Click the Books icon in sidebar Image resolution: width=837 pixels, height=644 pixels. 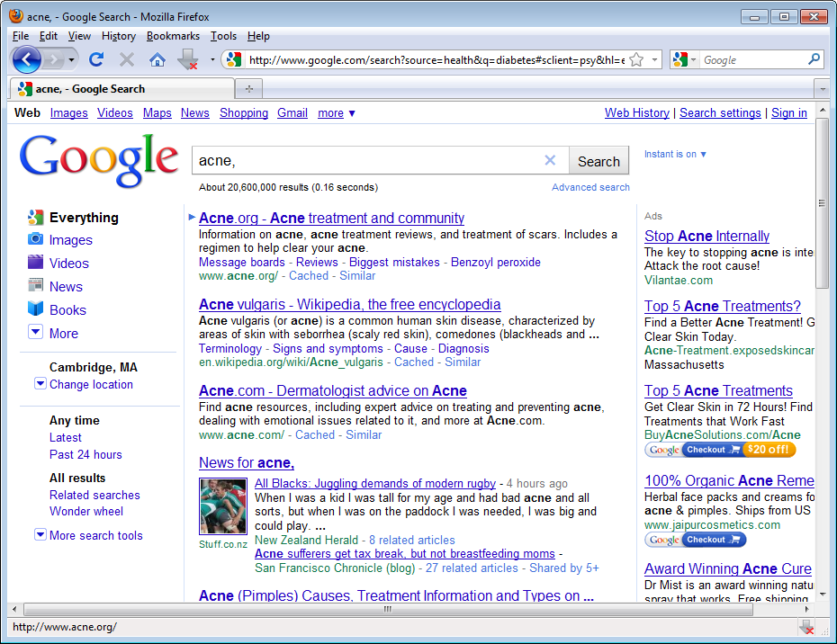[x=35, y=309]
